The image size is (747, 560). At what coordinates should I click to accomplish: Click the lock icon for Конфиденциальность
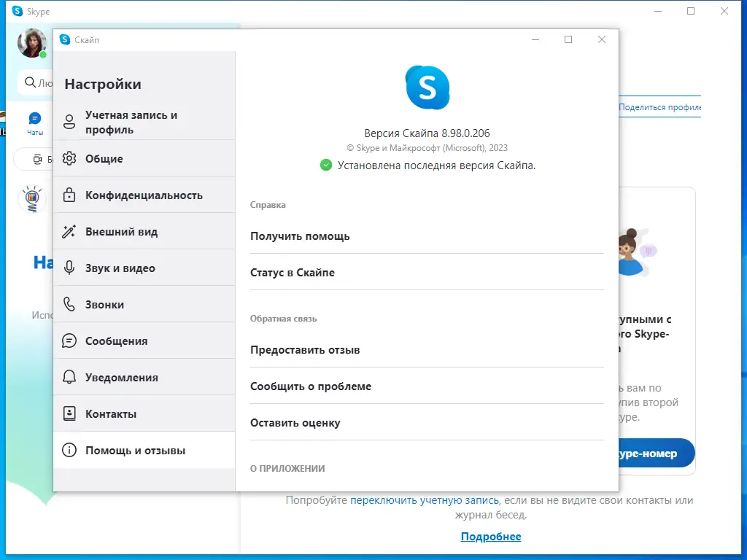69,195
